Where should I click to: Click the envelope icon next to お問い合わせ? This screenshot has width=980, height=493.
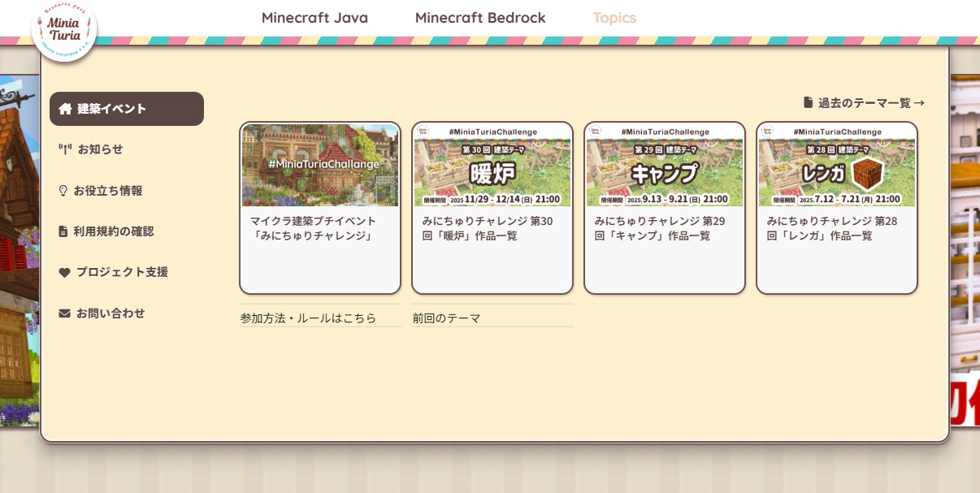[x=63, y=313]
